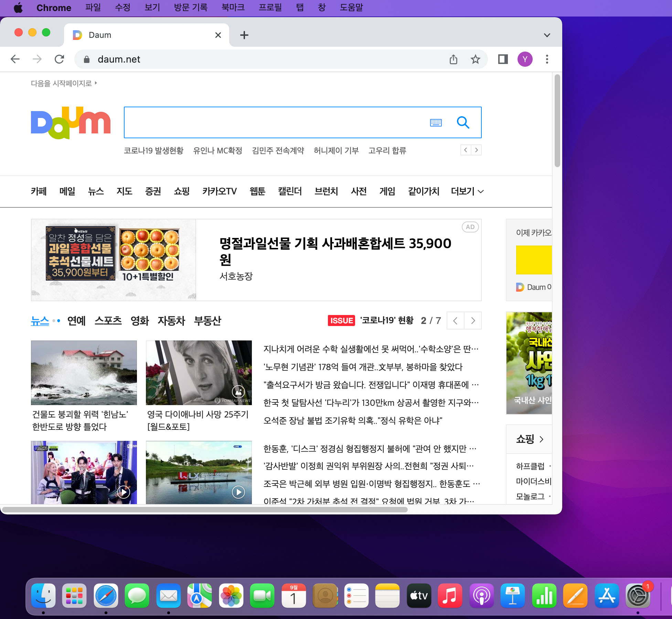Click inside the Daum search input field
Viewport: 672px width, 619px height.
(275, 122)
